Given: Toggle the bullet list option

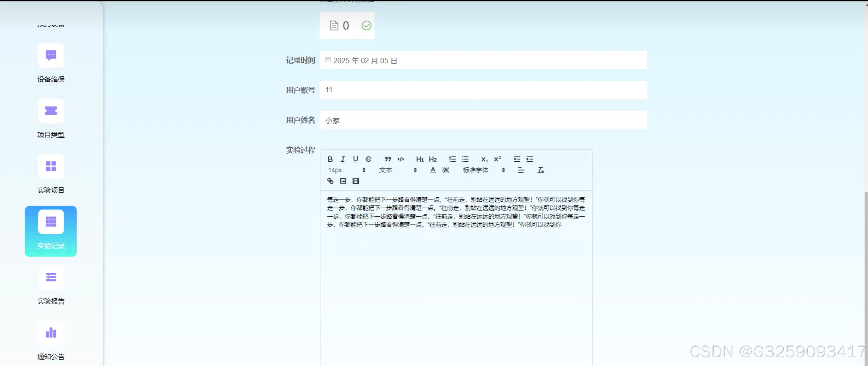Looking at the screenshot, I should 465,159.
